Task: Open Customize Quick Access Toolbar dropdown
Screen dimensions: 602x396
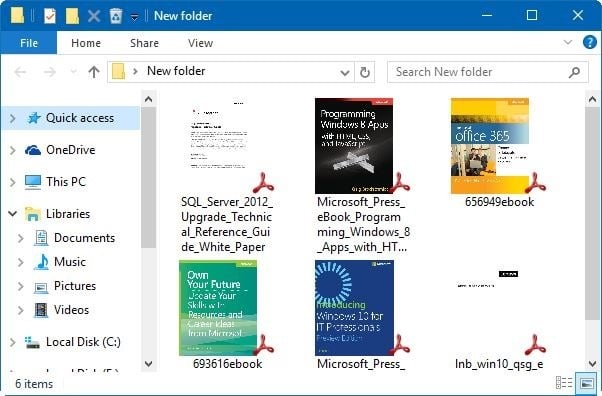Action: point(134,17)
